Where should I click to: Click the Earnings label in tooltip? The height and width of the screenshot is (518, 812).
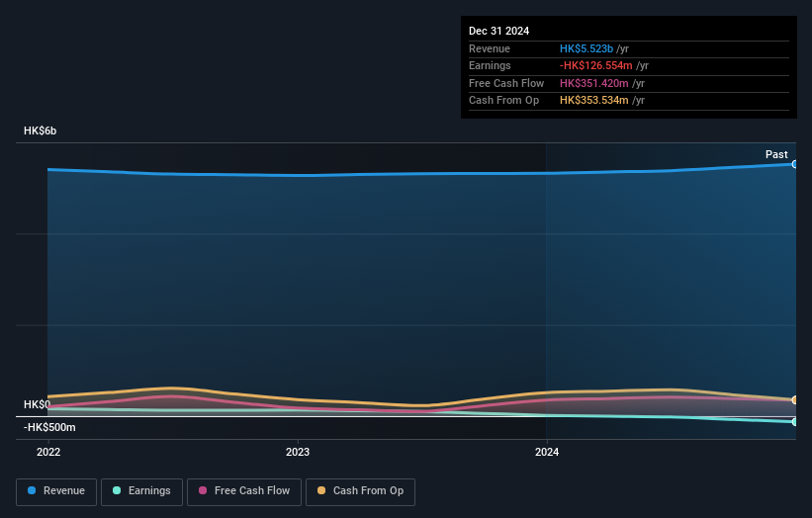point(490,65)
